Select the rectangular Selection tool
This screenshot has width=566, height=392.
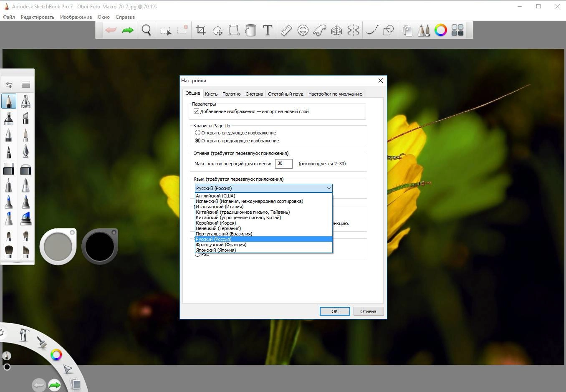[166, 30]
